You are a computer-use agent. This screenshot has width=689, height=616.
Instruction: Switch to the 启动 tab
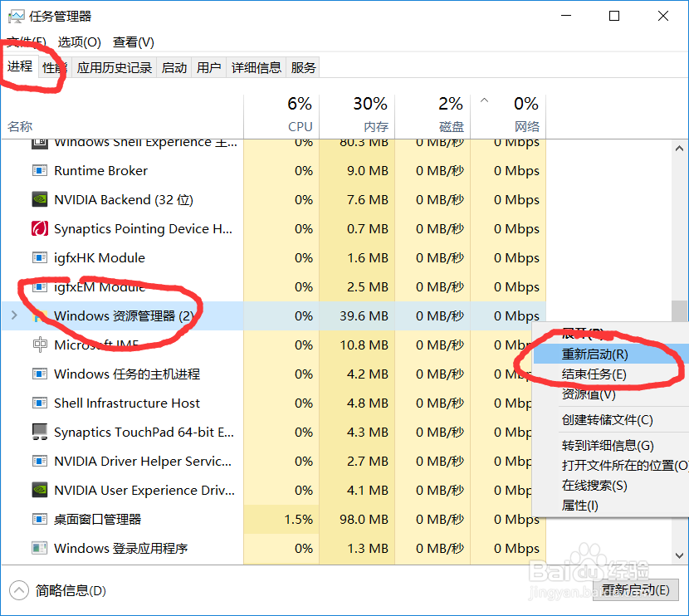pos(174,68)
